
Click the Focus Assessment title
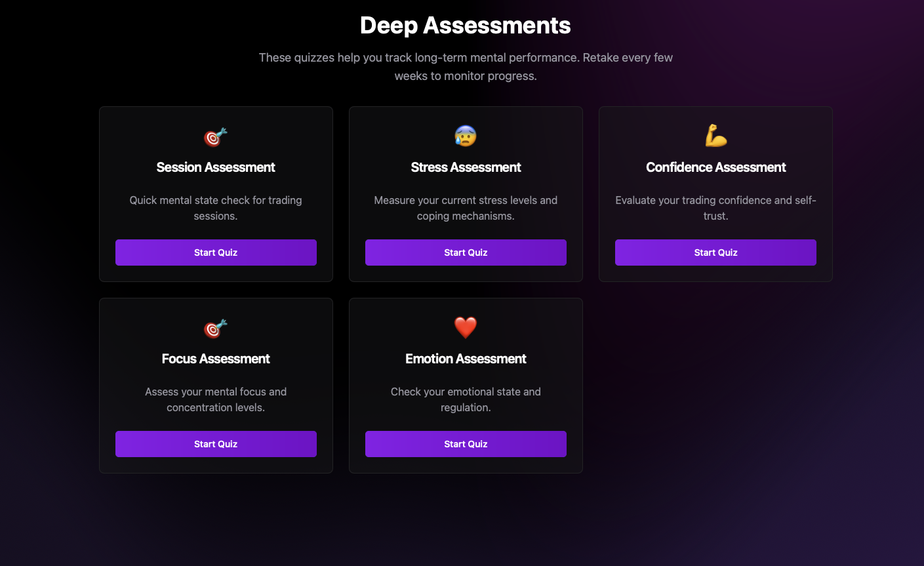pos(216,359)
